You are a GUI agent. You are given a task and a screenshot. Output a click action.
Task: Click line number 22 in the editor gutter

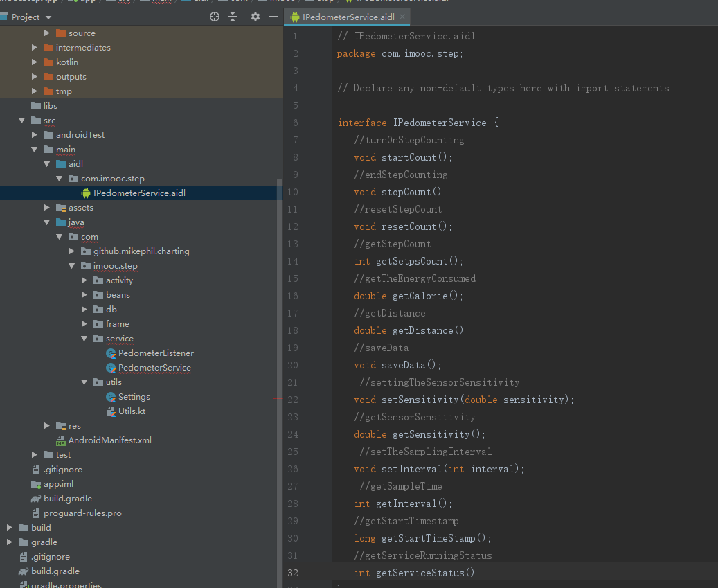(x=293, y=400)
